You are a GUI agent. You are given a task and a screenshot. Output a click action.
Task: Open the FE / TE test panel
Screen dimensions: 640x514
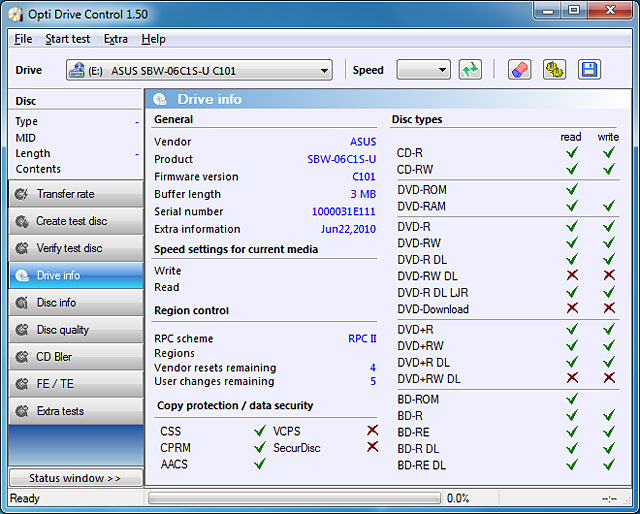(76, 384)
